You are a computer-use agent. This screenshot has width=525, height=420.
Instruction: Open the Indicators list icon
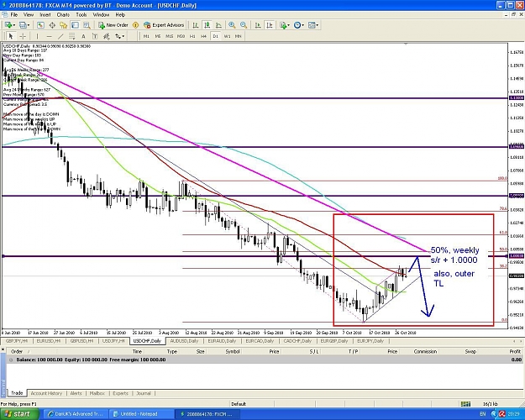click(x=283, y=25)
